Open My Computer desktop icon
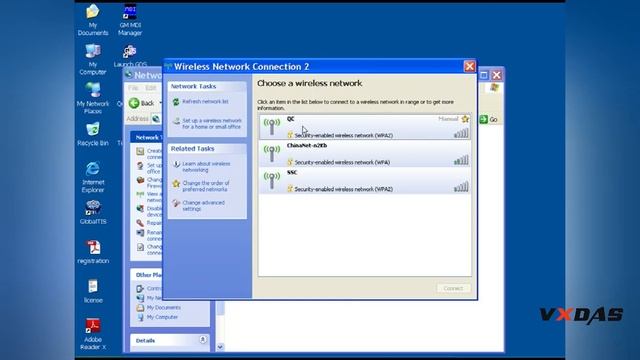640x360 pixels. point(93,60)
